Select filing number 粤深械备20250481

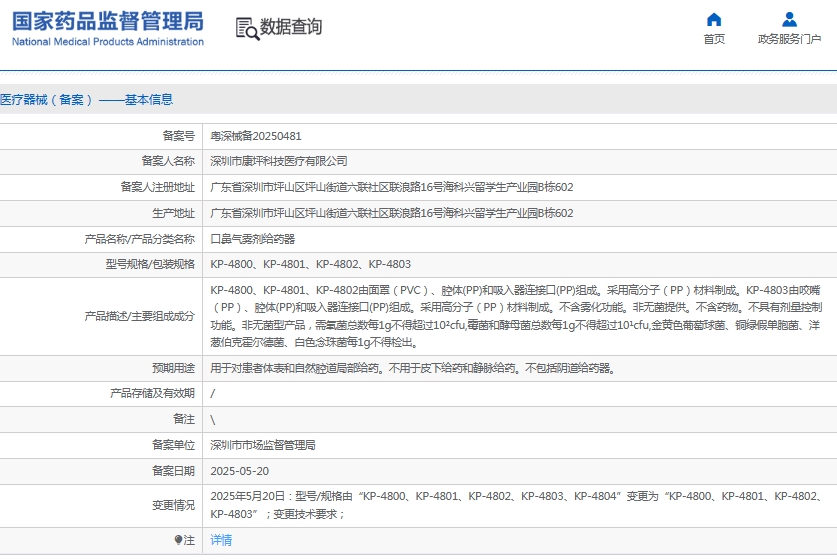tap(256, 136)
